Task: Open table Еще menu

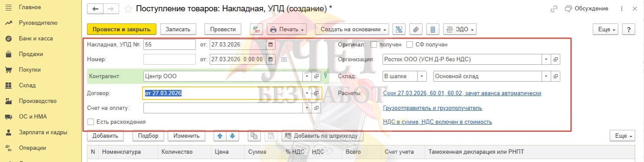Action: coord(622,136)
